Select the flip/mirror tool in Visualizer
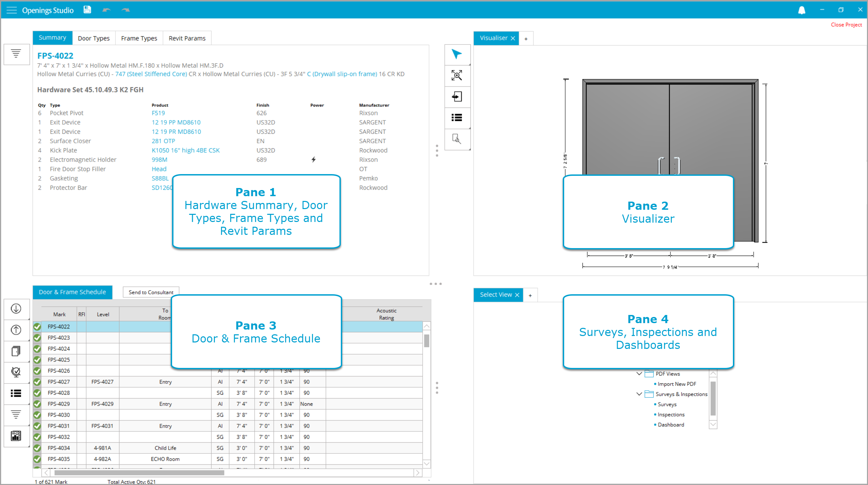The height and width of the screenshot is (485, 868). tap(456, 96)
